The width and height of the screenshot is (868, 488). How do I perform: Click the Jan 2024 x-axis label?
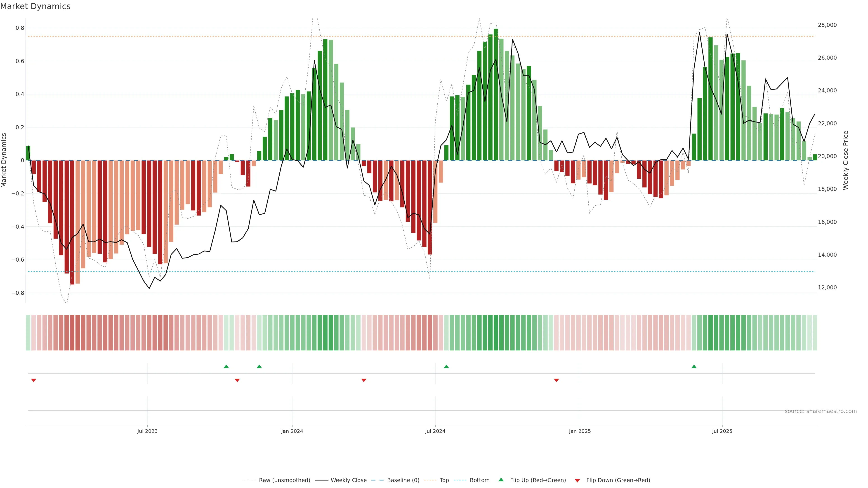292,431
